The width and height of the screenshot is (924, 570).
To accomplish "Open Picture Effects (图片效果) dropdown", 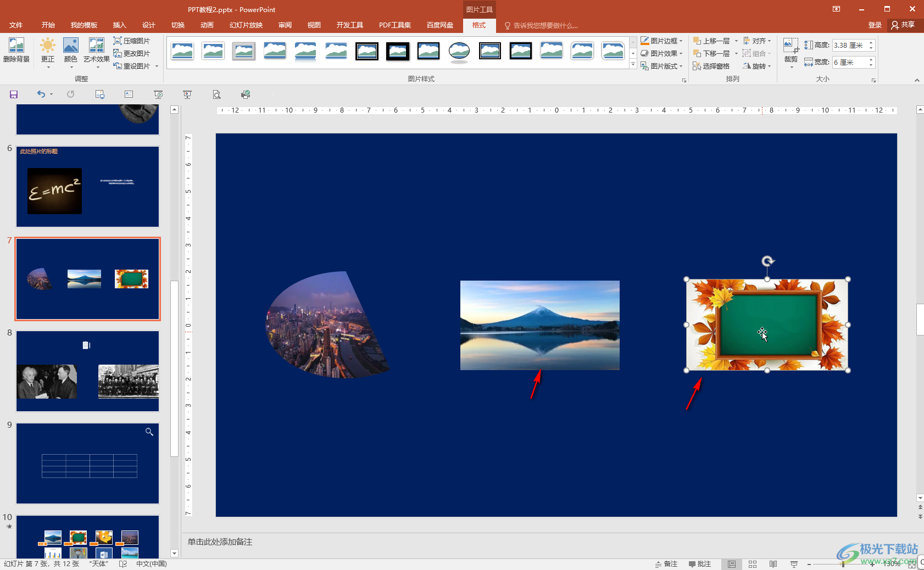I will point(661,53).
